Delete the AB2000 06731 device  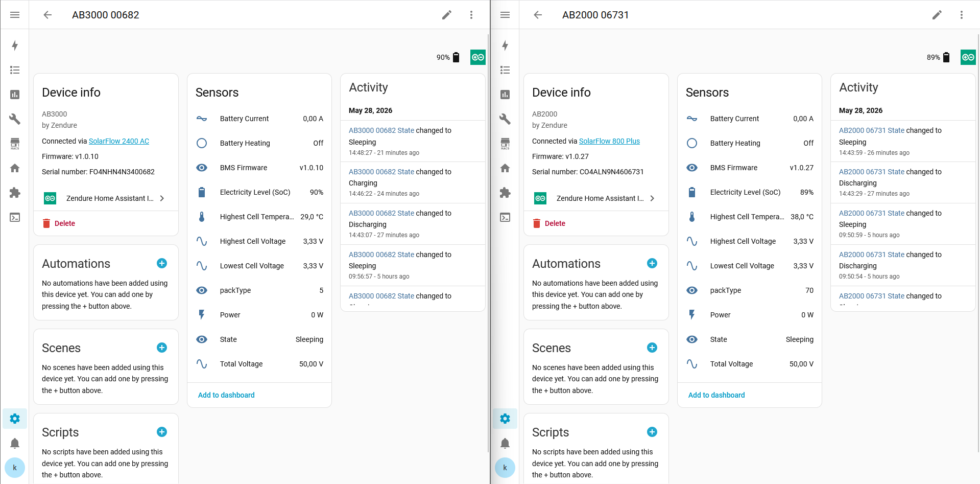(x=549, y=223)
